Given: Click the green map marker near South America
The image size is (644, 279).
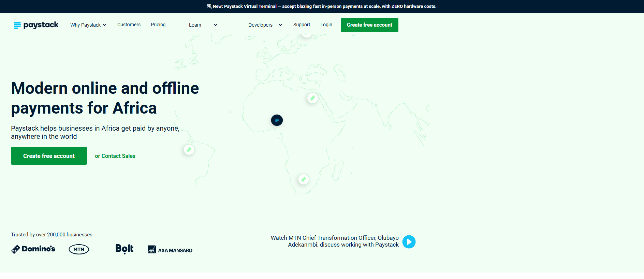Looking at the screenshot, I should pos(189,149).
